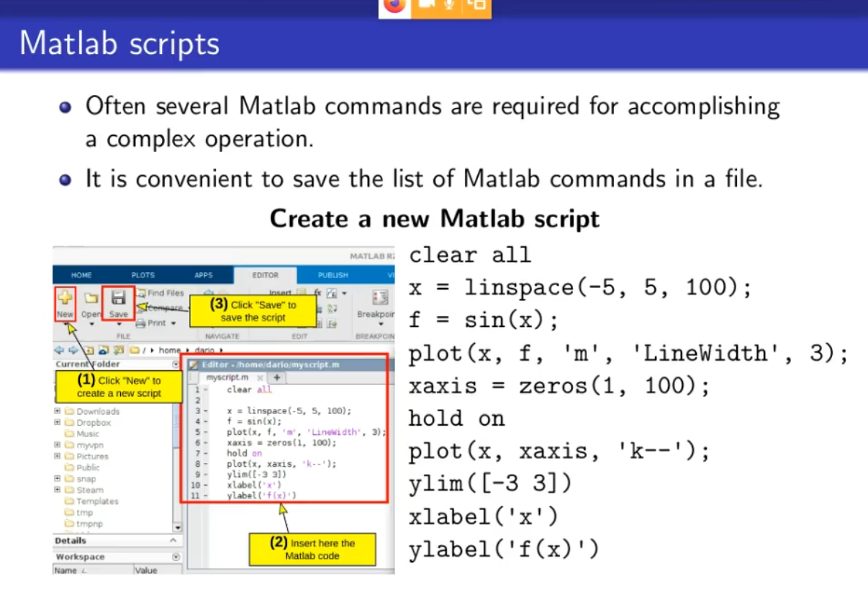The image size is (868, 610).
Task: Click the Find Files icon
Action: pyautogui.click(x=141, y=293)
